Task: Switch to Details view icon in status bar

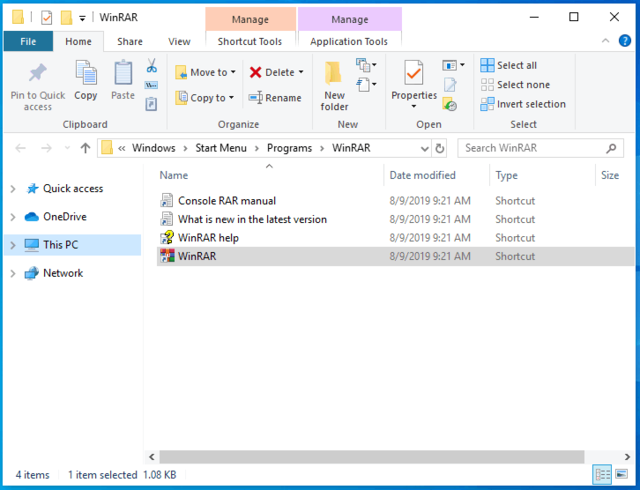Action: tap(602, 474)
